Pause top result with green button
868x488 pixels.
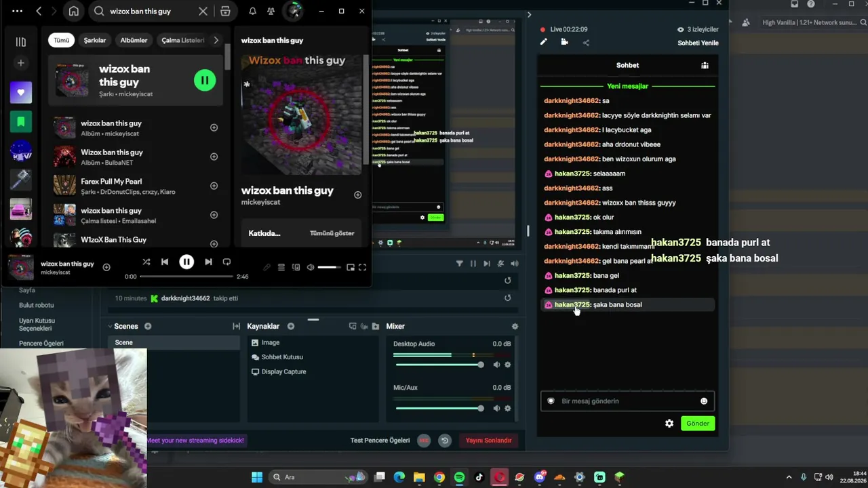pos(204,80)
